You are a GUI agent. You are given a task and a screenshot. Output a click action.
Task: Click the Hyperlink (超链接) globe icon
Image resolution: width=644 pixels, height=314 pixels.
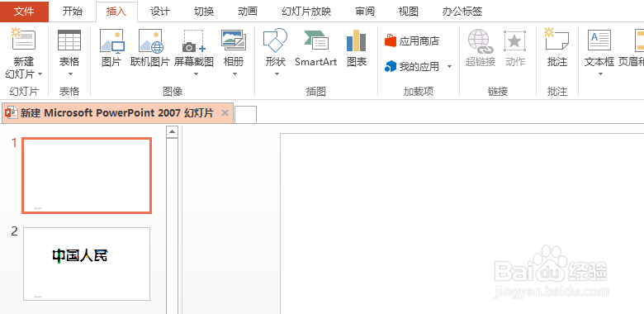[481, 40]
